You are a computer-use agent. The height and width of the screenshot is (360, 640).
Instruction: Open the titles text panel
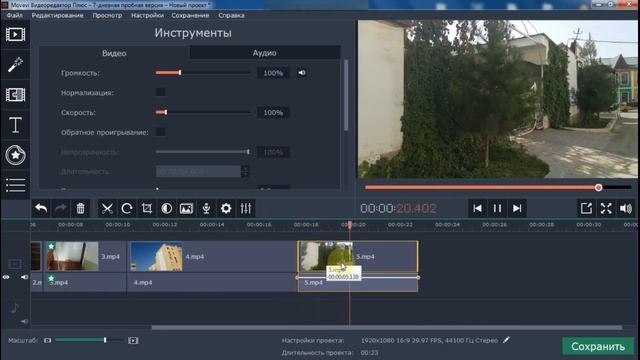(x=16, y=125)
